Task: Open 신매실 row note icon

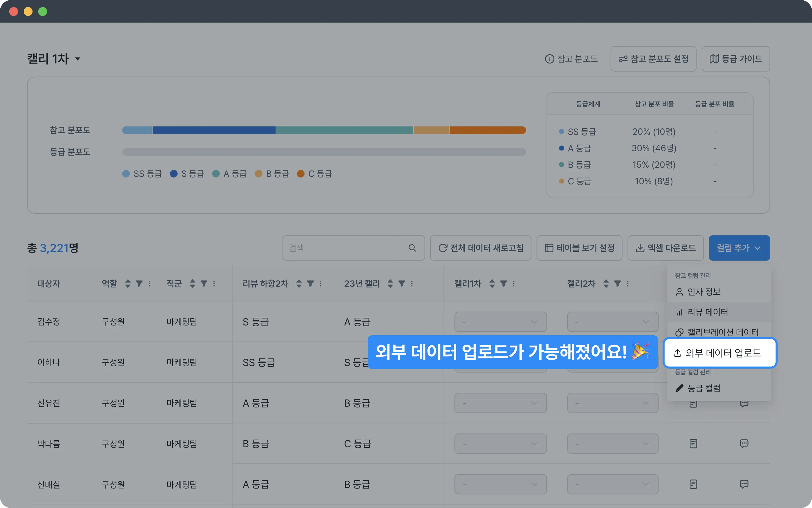Action: pos(693,484)
